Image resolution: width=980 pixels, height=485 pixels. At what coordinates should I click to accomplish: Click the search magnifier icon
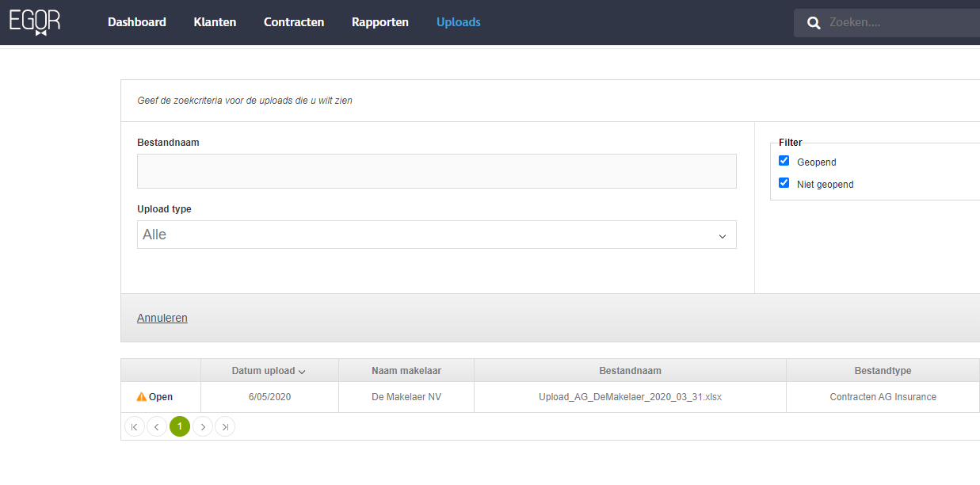814,23
